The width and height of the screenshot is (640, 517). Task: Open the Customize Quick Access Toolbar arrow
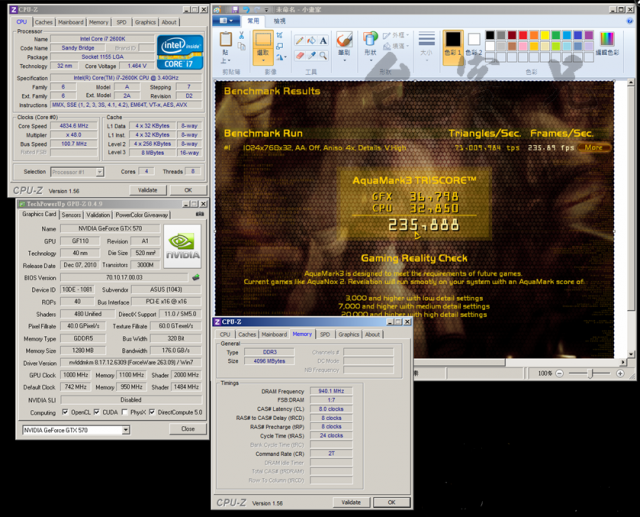267,10
